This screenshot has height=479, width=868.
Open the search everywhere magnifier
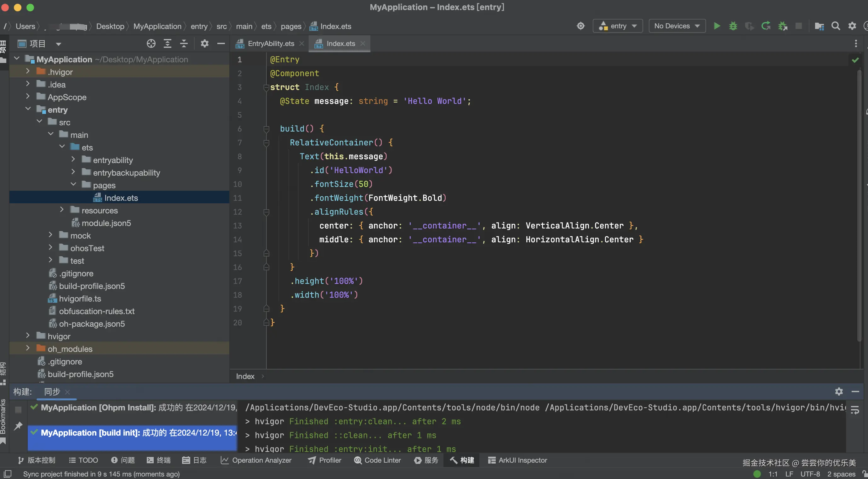(x=835, y=26)
